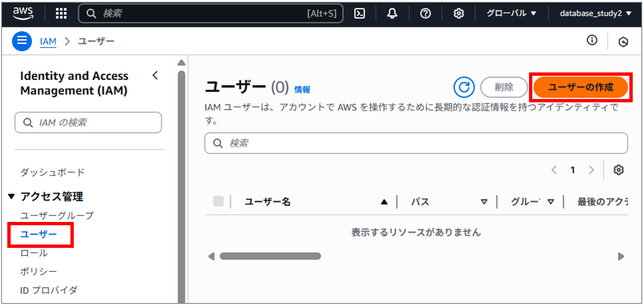Viewport: 644px width, 305px height.
Task: Open the hexagon icon in the breadcrumb bar
Action: (623, 41)
